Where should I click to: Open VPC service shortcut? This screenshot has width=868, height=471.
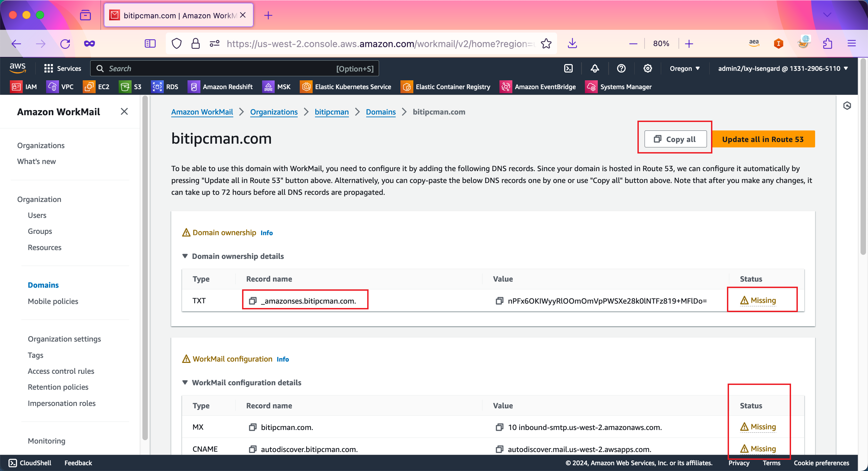coord(60,87)
